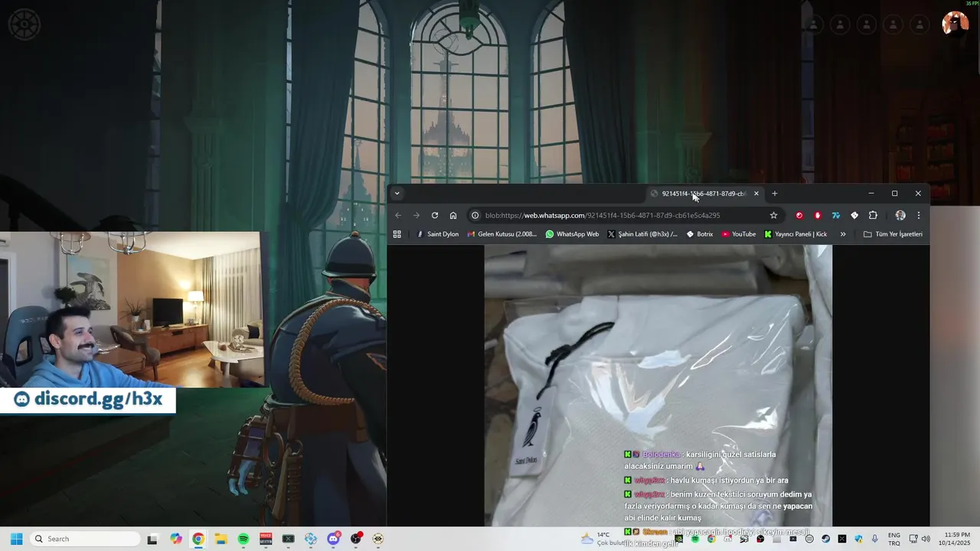Open Spotify from the taskbar

click(243, 539)
